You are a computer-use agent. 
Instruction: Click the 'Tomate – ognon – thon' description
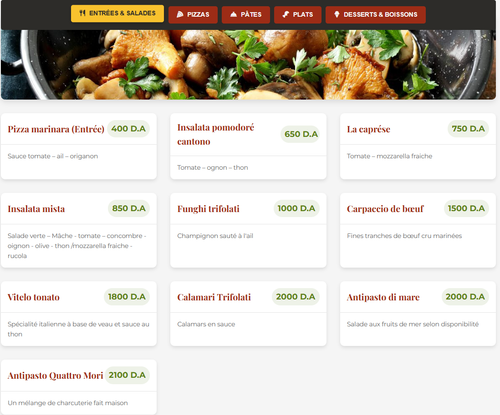[x=212, y=168]
